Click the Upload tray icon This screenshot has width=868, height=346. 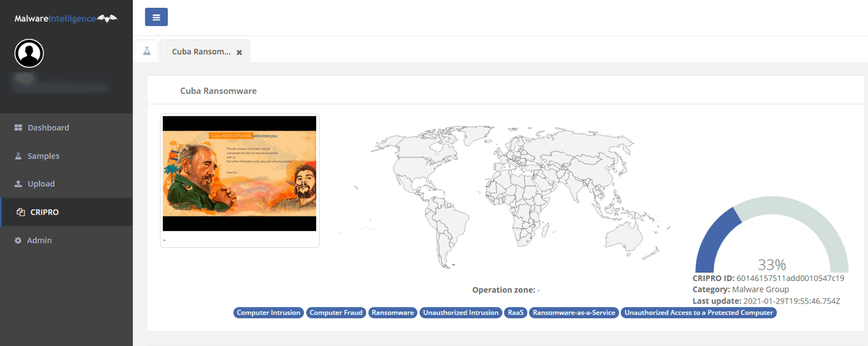tap(18, 184)
